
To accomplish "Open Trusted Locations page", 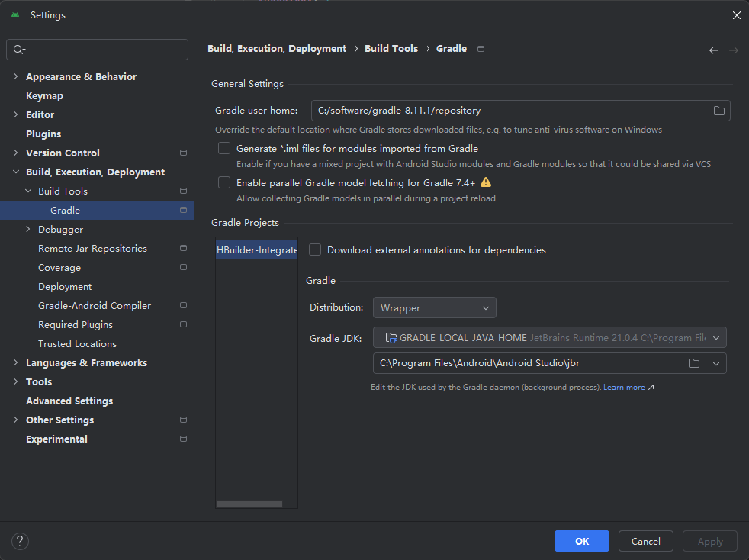I will [x=77, y=343].
